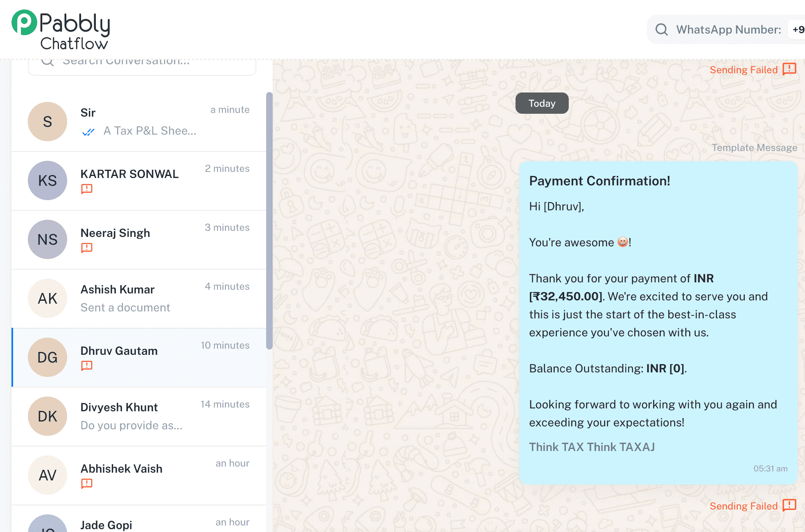The image size is (805, 532).
Task: Open the Ashish Kumar conversation
Action: pos(139,298)
